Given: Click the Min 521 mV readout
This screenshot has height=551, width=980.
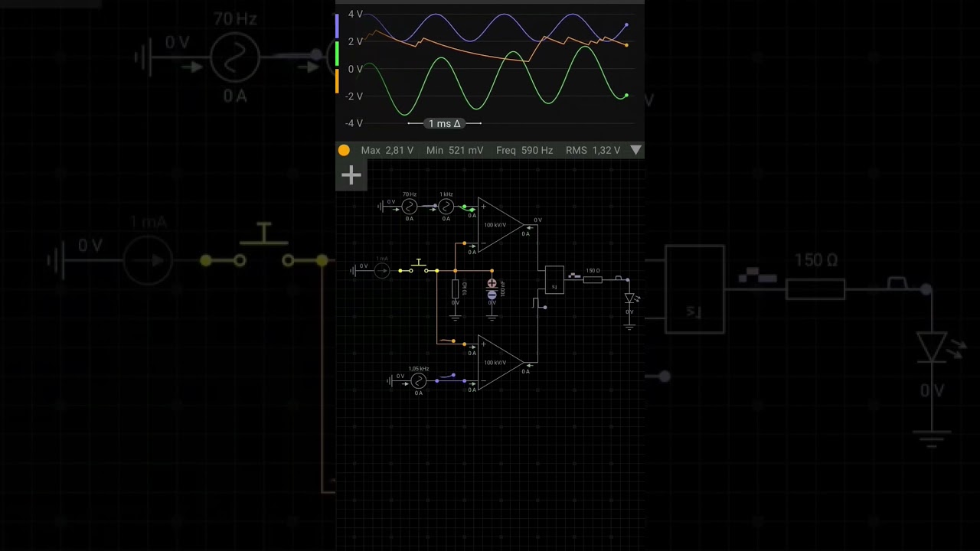Looking at the screenshot, I should [x=455, y=150].
